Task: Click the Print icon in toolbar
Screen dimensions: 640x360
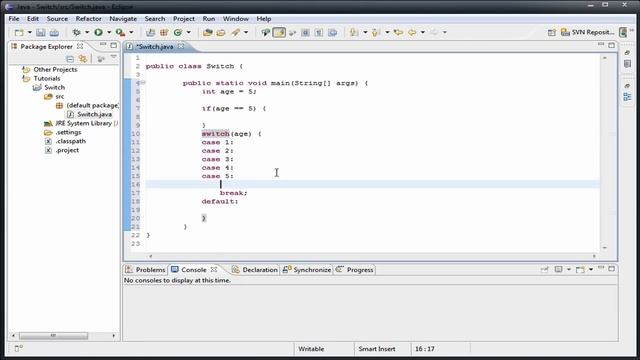Action: 54,32
